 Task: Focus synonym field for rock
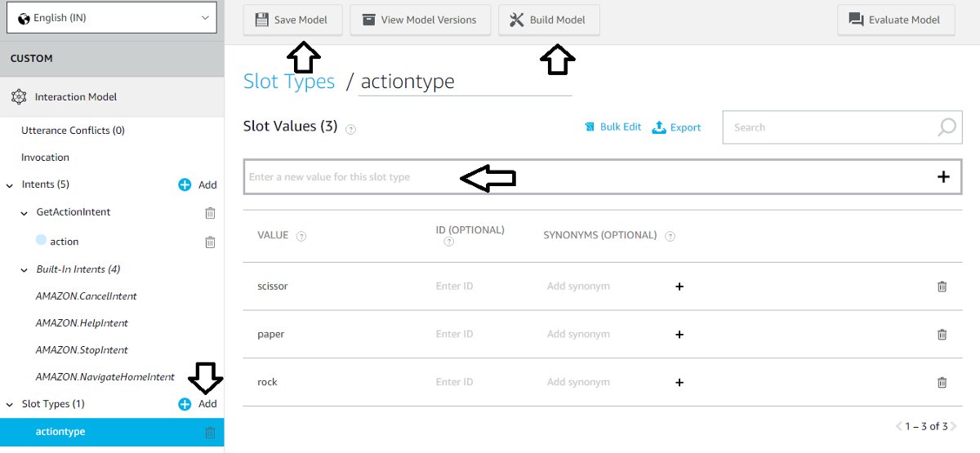(x=578, y=382)
